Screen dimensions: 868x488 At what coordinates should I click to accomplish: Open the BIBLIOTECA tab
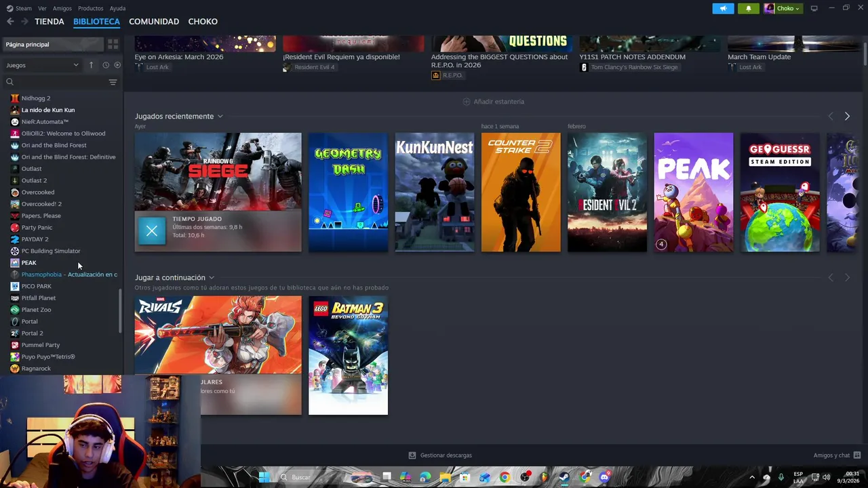click(x=96, y=22)
